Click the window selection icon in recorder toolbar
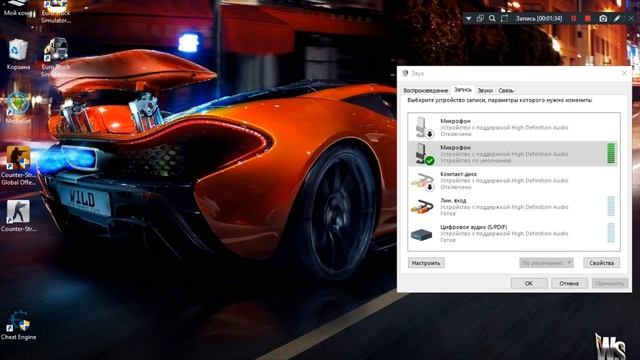 (x=480, y=18)
